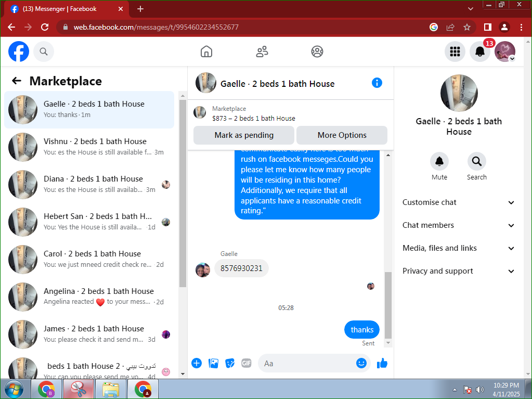Viewport: 532px width, 399px height.
Task: Click Gaelle's avatar next to phone number
Action: (x=202, y=270)
